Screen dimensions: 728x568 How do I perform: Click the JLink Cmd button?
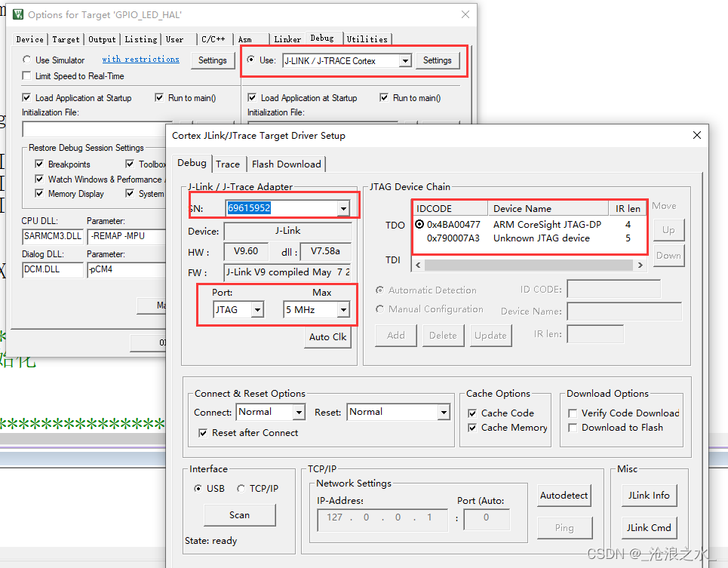[x=649, y=528]
